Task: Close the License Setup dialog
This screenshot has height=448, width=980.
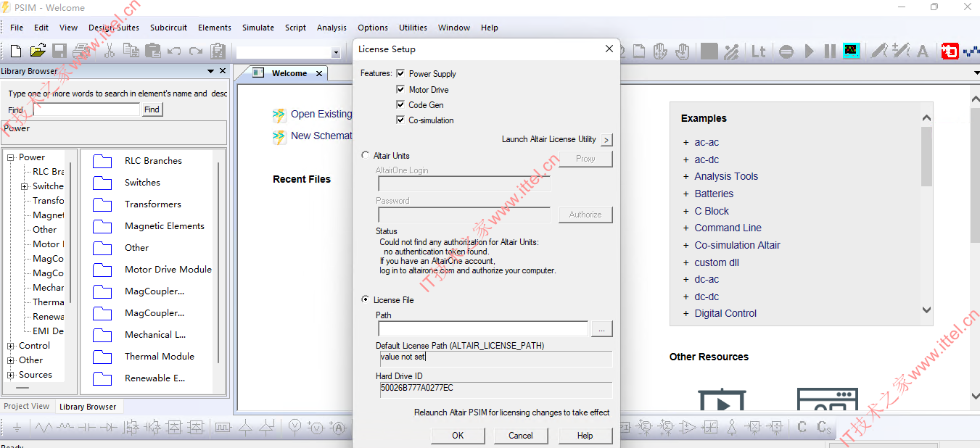Action: click(609, 49)
